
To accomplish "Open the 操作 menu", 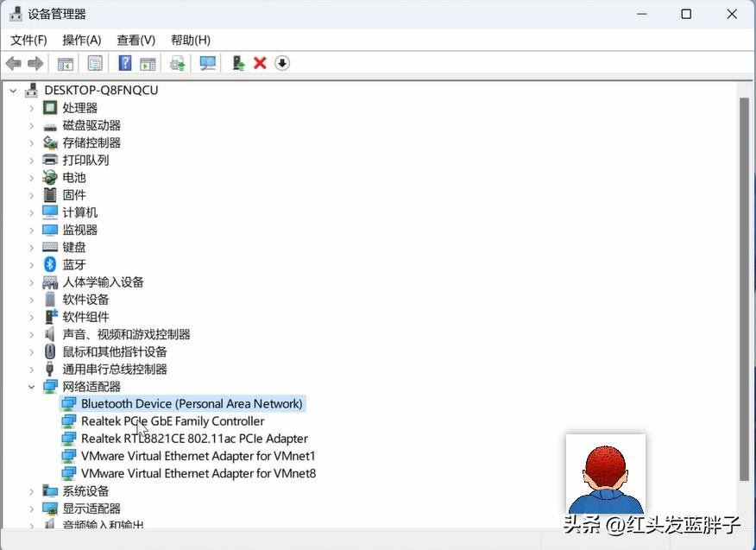I will [x=81, y=40].
